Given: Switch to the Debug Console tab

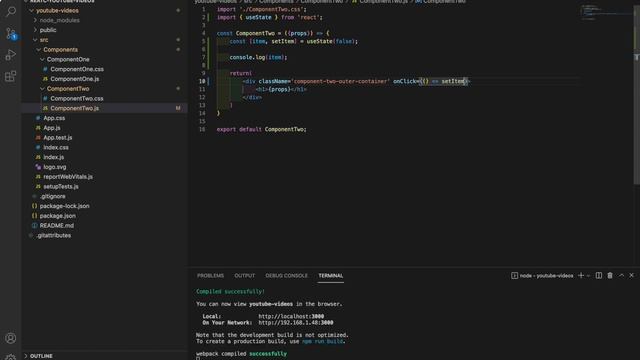Looking at the screenshot, I should point(287,276).
